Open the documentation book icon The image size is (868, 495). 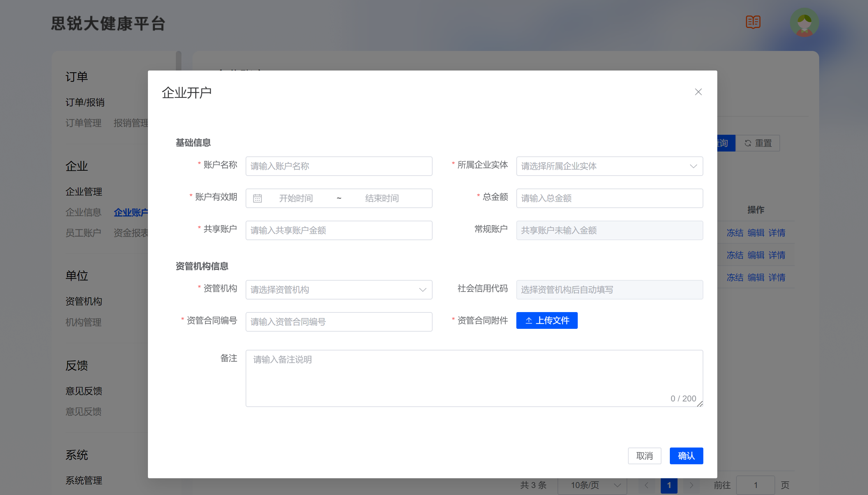[x=753, y=22]
